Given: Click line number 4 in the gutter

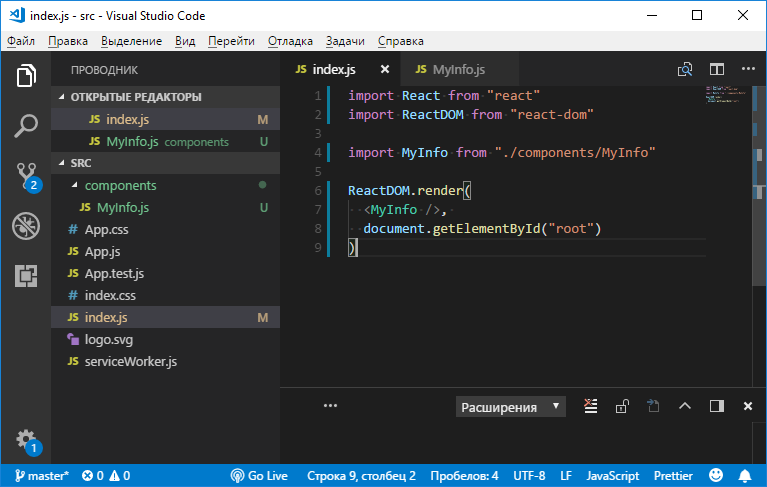Looking at the screenshot, I should [x=317, y=153].
